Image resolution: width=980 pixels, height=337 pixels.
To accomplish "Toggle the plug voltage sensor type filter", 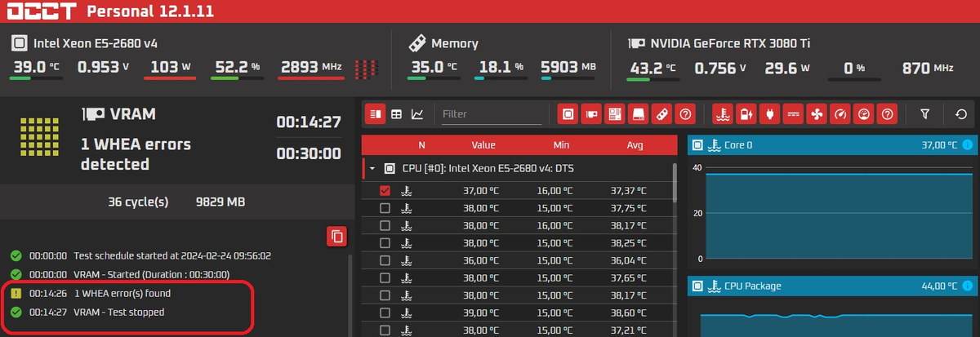I will point(769,114).
